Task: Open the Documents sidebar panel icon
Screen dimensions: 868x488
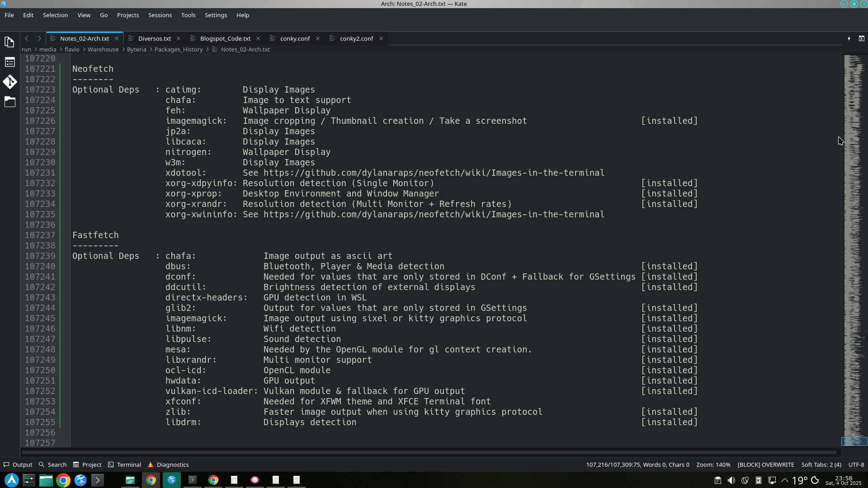Action: point(9,42)
